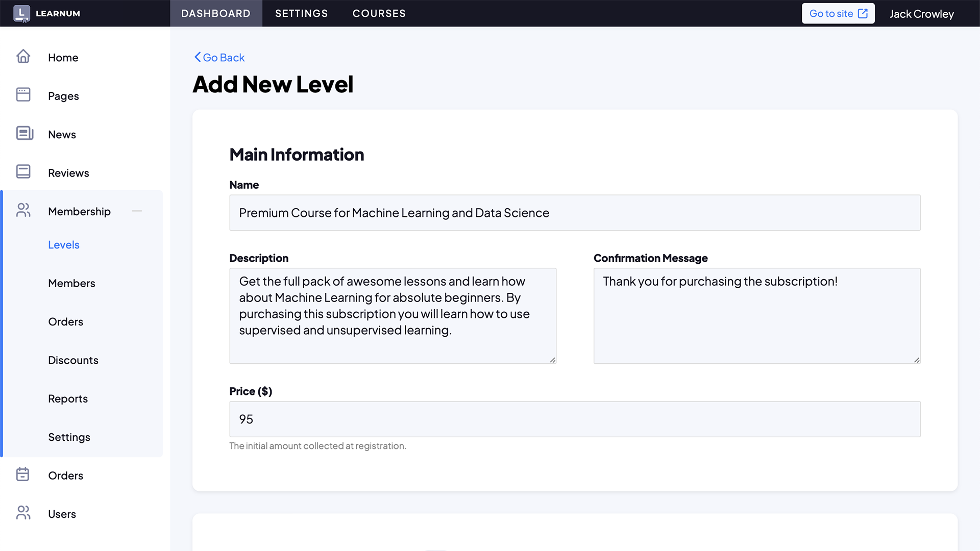The image size is (980, 551).
Task: Switch to the Courses tab
Action: click(379, 13)
